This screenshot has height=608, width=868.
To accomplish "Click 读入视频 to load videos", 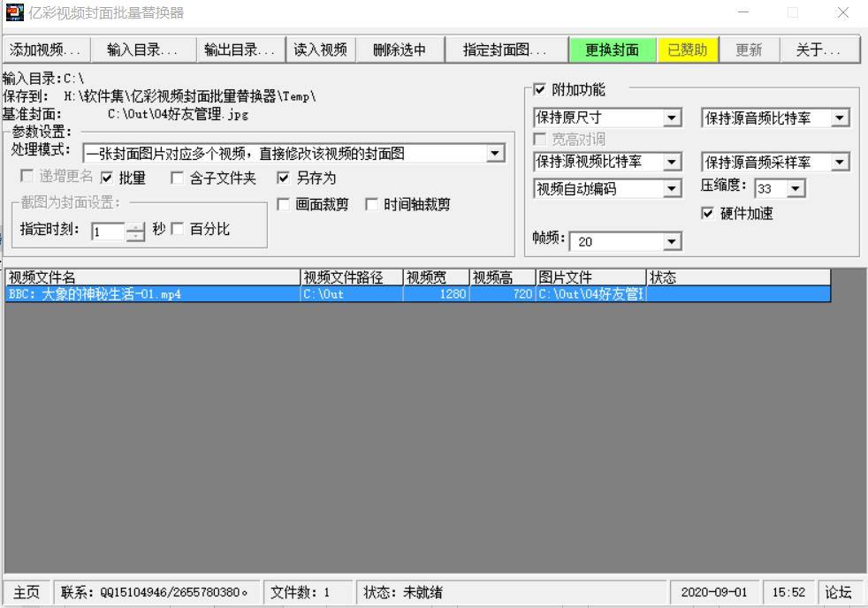I will point(322,49).
